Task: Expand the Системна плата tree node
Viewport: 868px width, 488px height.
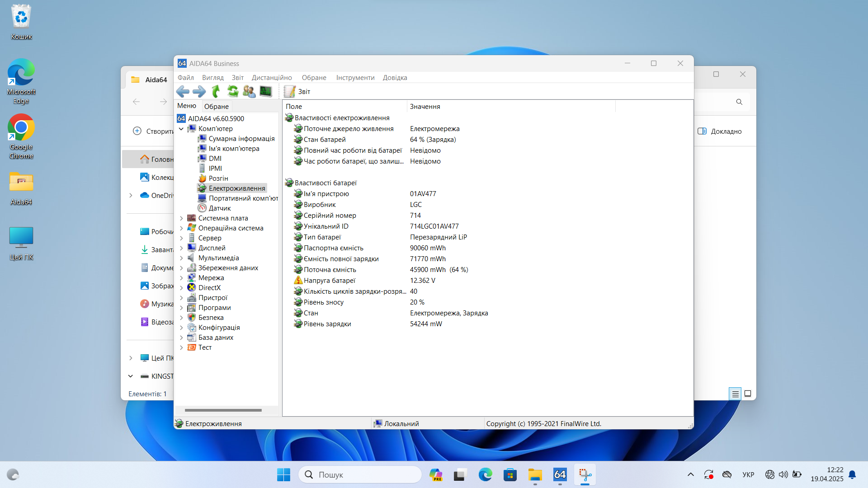Action: point(181,218)
